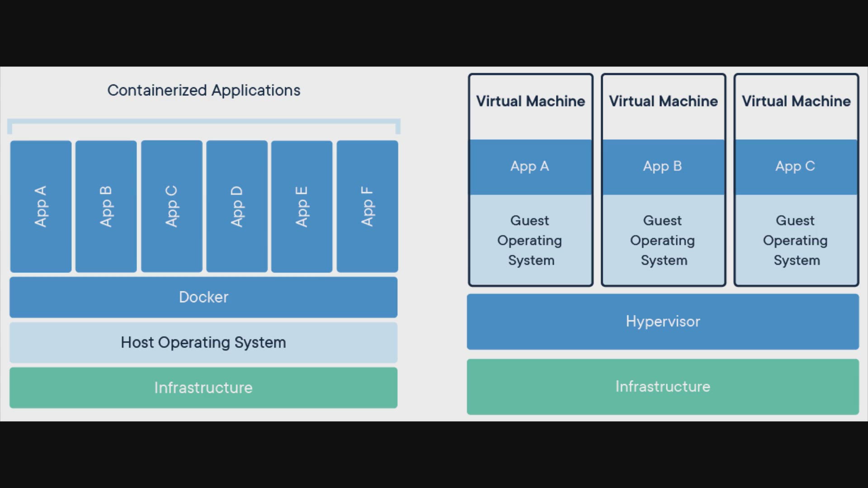Click the Virtual Machine title above App C
This screenshot has height=488, width=868.
(x=796, y=101)
